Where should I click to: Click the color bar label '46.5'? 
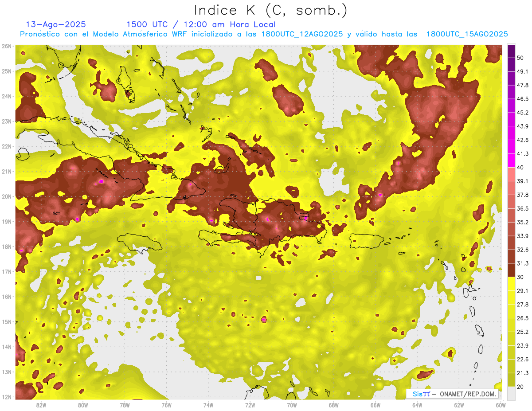(x=523, y=99)
